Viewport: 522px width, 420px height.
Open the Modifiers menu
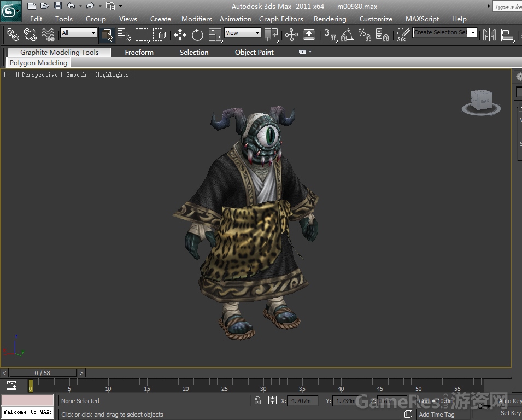[x=196, y=19]
